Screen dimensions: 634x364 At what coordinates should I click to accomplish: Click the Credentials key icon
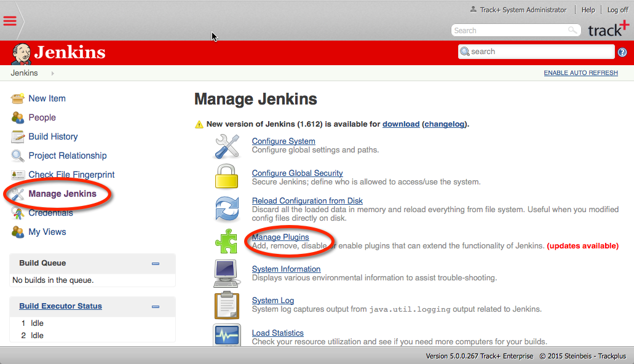[x=17, y=213]
